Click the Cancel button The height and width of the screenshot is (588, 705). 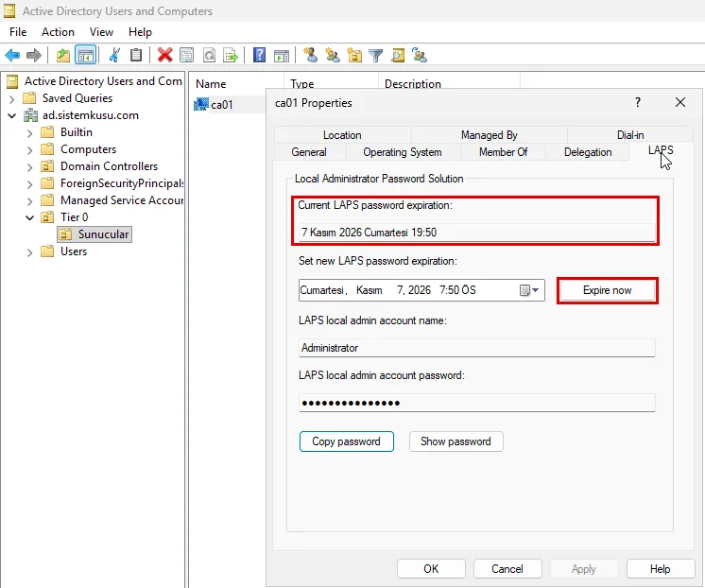pyautogui.click(x=507, y=569)
